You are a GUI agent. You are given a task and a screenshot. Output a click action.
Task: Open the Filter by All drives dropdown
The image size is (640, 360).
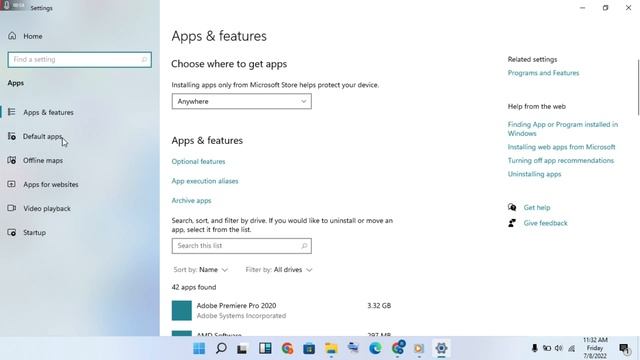coord(279,270)
